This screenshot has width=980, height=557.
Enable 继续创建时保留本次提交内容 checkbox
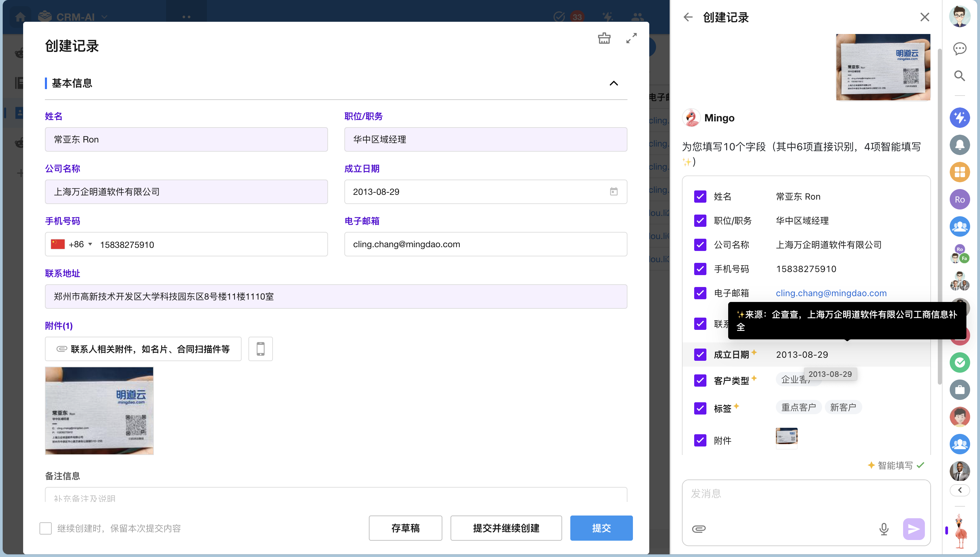point(46,528)
